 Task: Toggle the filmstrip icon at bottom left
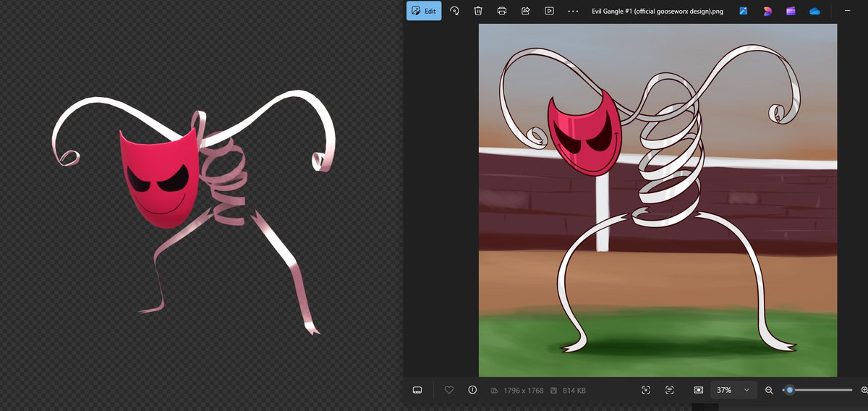[x=417, y=390]
